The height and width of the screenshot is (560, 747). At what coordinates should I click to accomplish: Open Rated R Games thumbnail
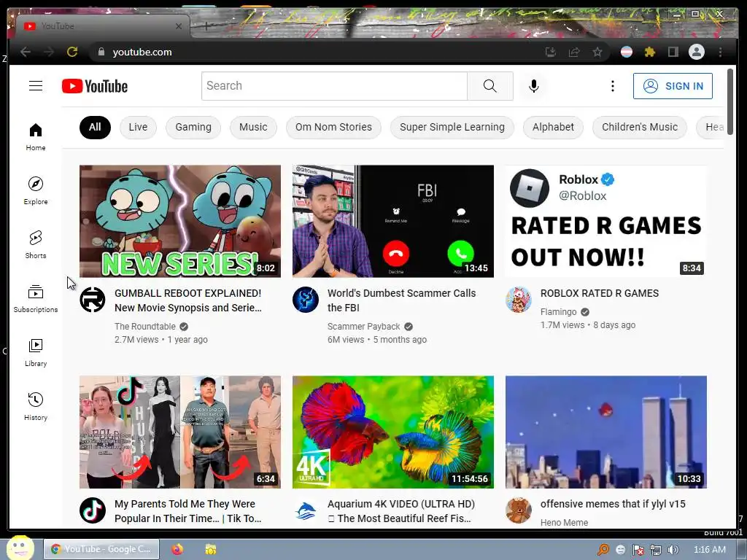tap(606, 221)
